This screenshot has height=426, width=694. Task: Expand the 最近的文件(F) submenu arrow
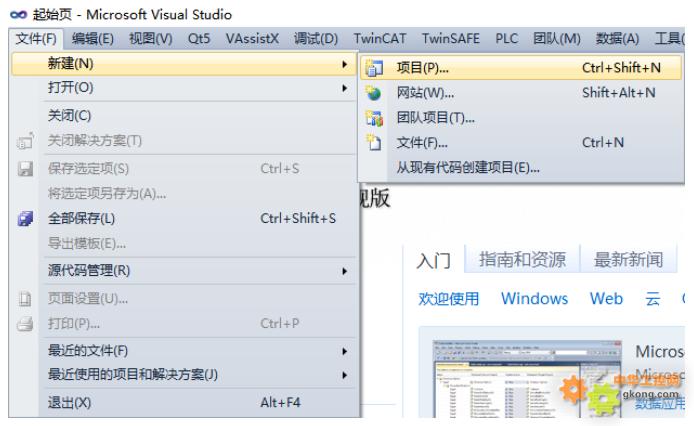pyautogui.click(x=344, y=352)
